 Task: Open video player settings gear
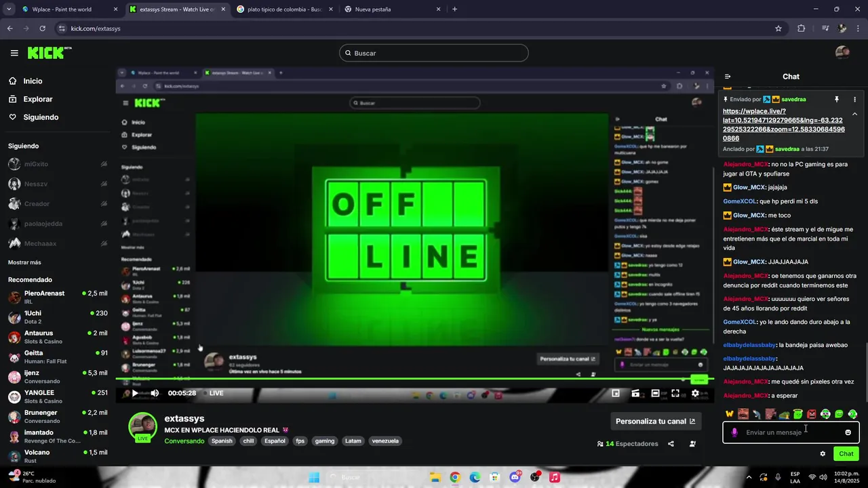(695, 393)
